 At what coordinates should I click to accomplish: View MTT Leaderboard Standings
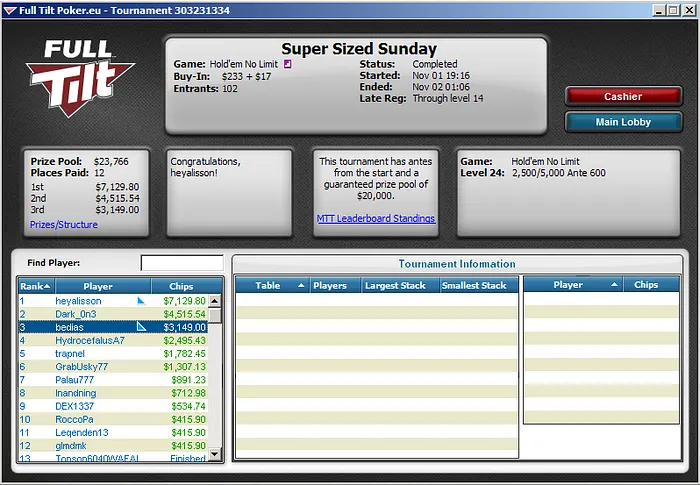(376, 218)
